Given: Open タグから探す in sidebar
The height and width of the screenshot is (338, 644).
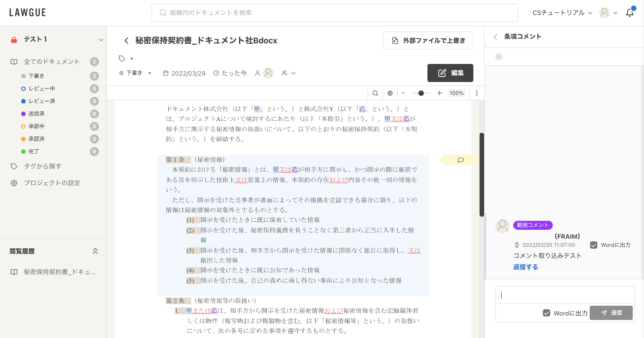Looking at the screenshot, I should [42, 166].
